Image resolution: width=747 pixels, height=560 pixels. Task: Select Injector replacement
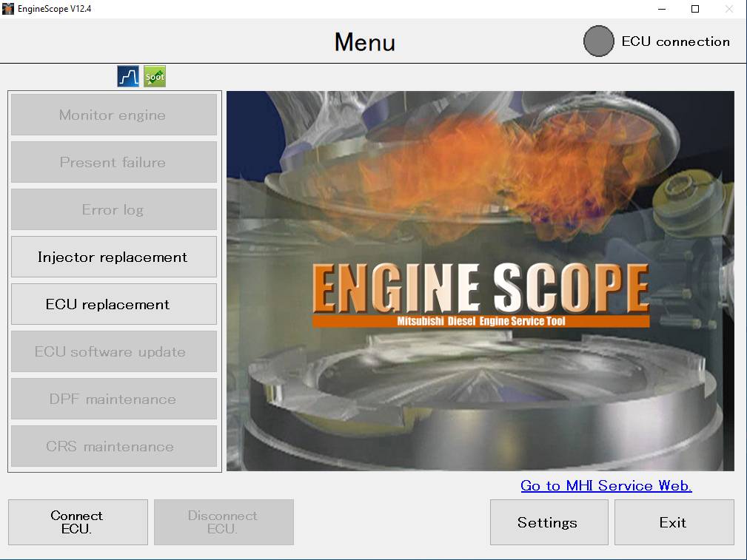click(113, 257)
